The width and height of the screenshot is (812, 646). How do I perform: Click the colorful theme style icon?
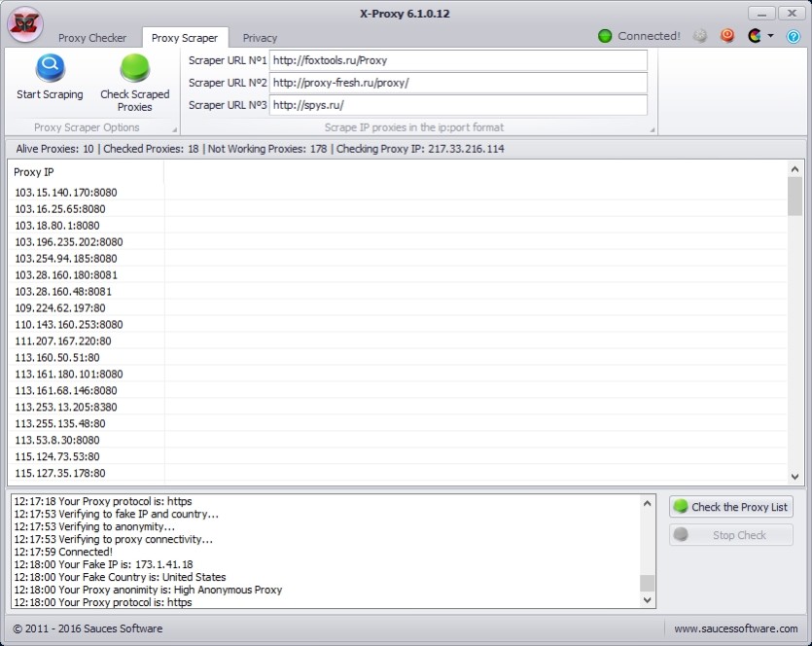(755, 35)
